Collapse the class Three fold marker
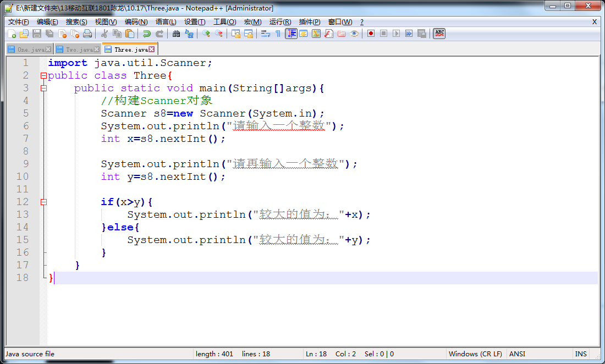The width and height of the screenshot is (605, 364). [x=43, y=75]
